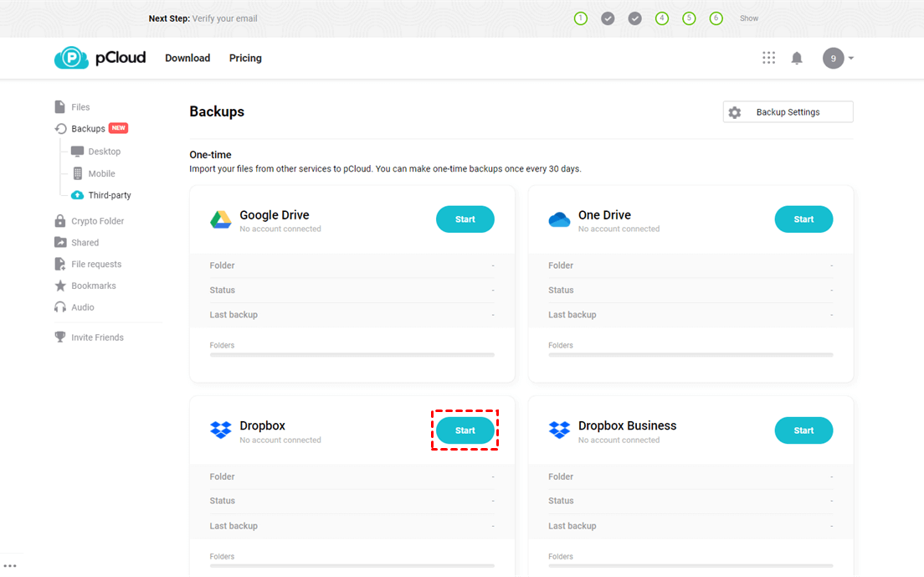Click the Dropbox Business logo icon

point(559,430)
